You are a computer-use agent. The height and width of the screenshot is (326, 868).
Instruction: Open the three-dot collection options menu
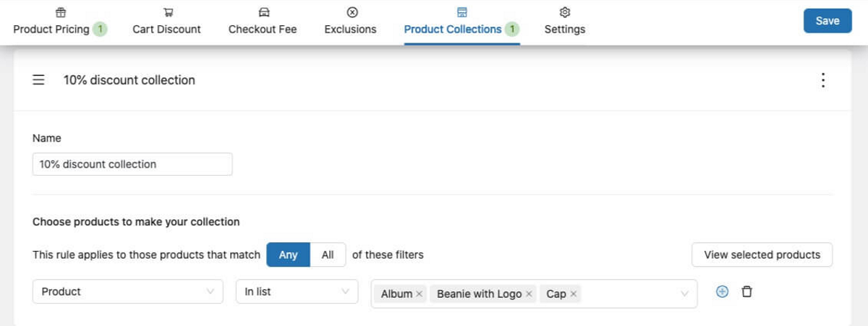(x=822, y=80)
